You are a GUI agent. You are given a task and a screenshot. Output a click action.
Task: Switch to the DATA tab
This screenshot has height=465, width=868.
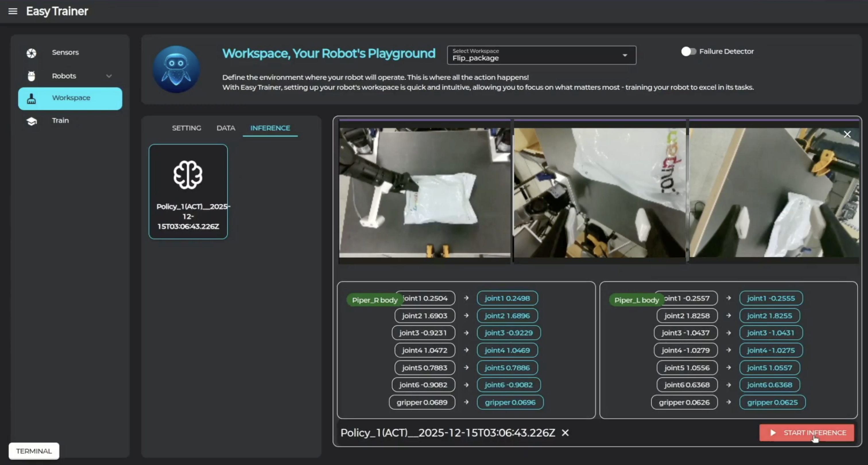tap(226, 128)
